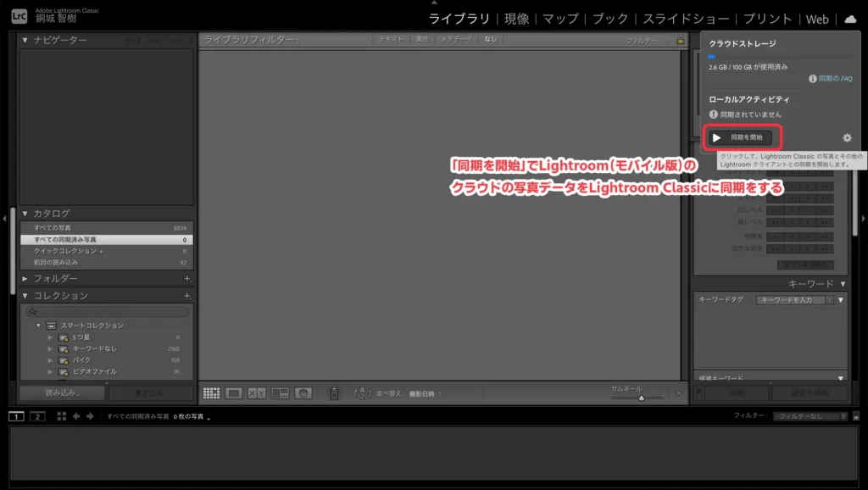Select the Survey view icon

point(280,393)
